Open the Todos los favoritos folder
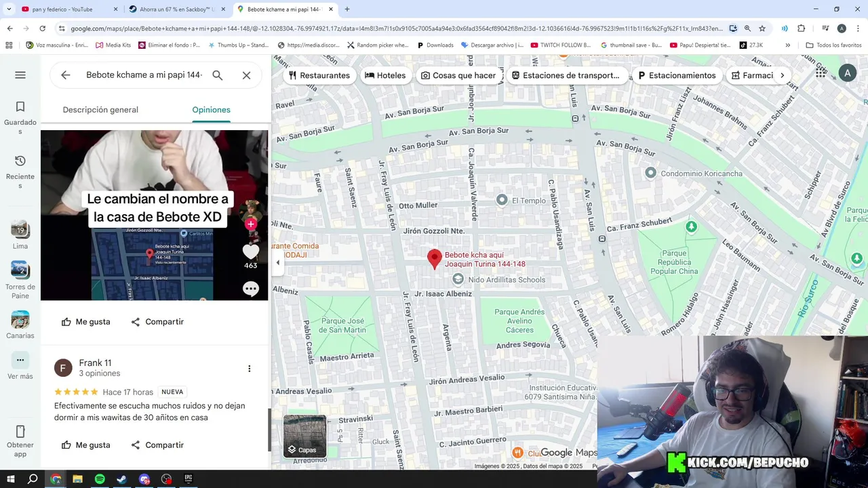The image size is (868, 488). click(833, 45)
